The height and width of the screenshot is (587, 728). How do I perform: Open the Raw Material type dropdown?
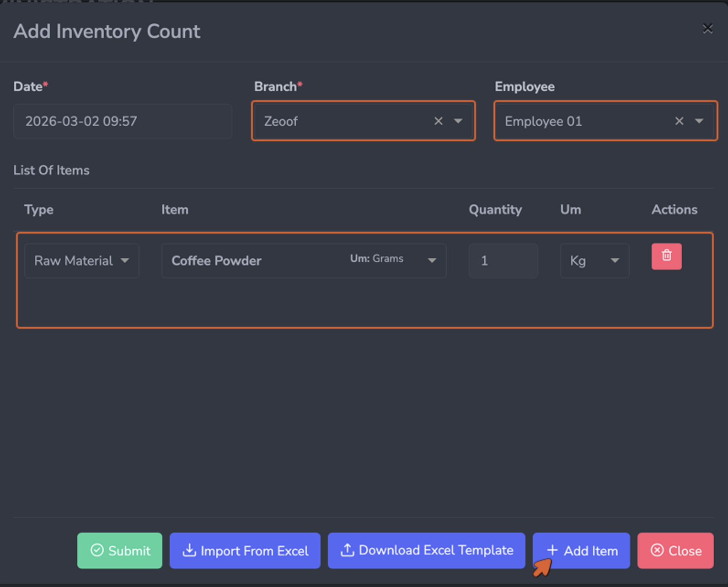81,261
